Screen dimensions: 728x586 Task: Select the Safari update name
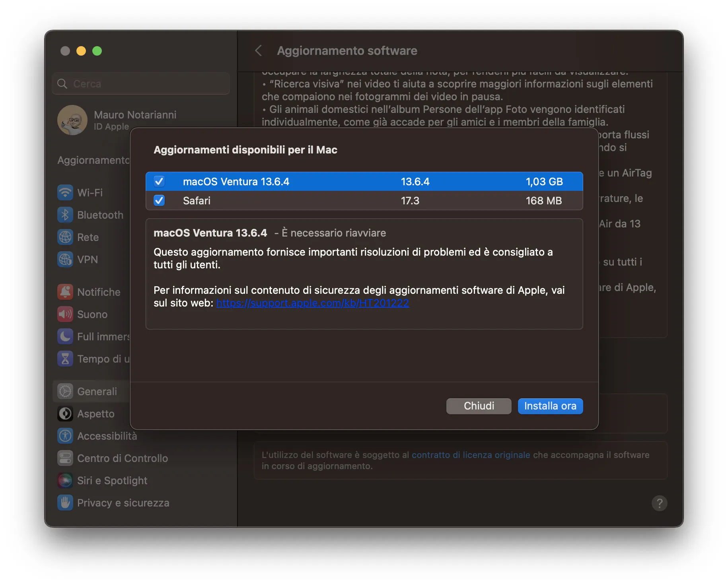pos(197,201)
